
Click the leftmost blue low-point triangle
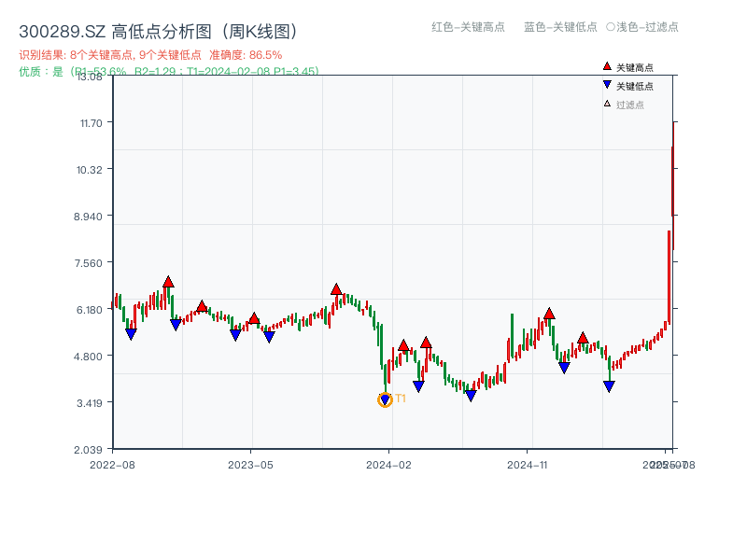click(131, 334)
